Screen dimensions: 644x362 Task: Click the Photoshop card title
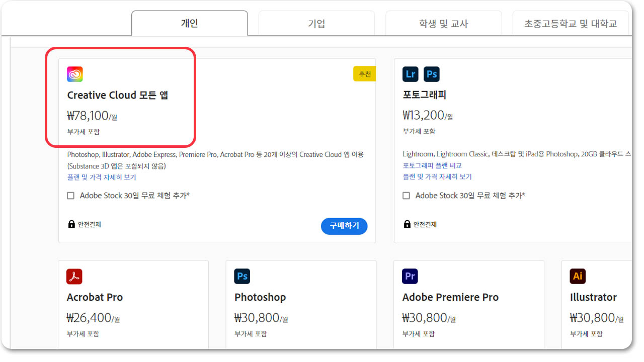tap(260, 297)
